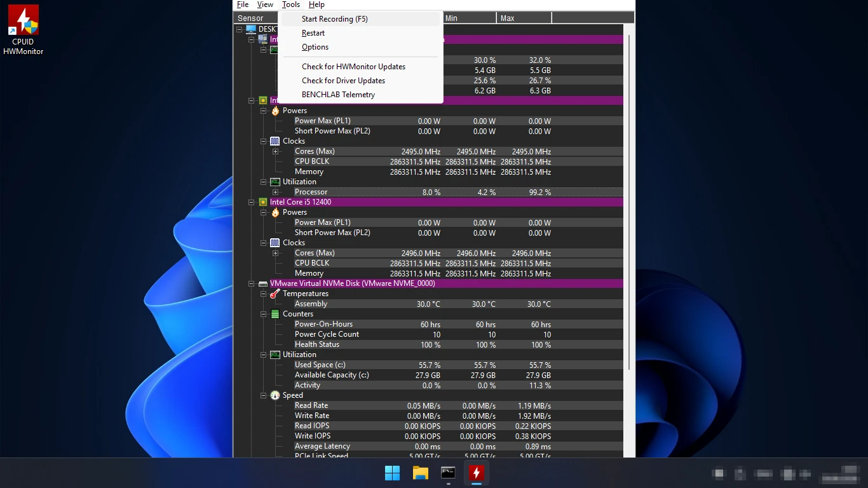Select BENCHLAB Telemetry
Viewport: 868px width, 488px height.
tap(360, 95)
